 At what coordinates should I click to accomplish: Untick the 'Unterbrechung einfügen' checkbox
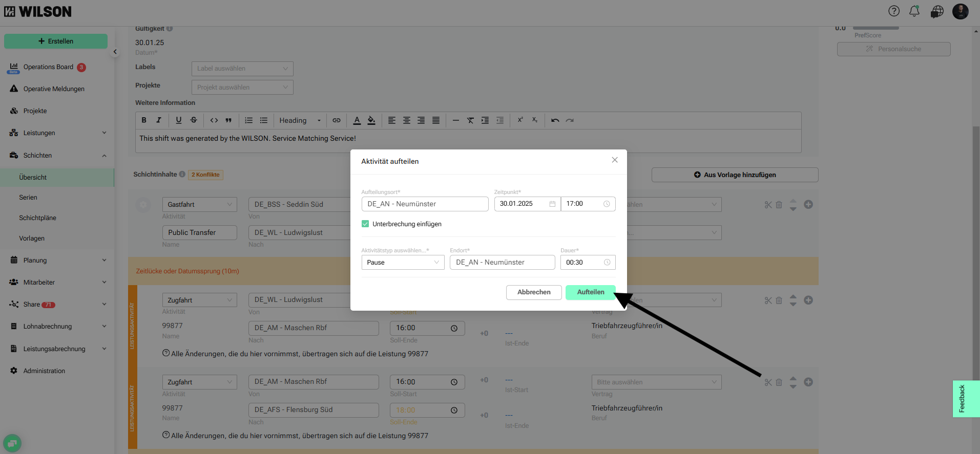(x=365, y=224)
